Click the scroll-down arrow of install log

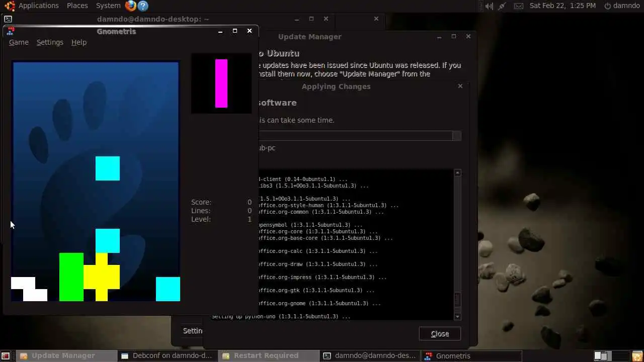point(457,316)
